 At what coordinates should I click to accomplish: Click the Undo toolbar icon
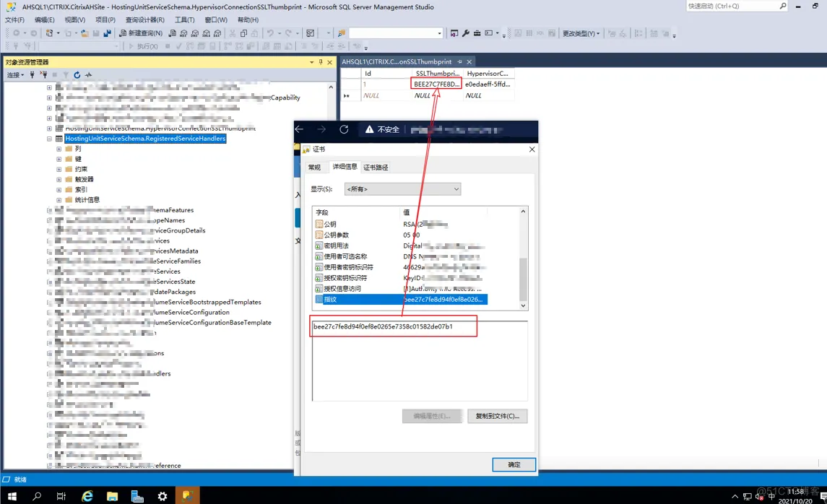click(x=270, y=33)
